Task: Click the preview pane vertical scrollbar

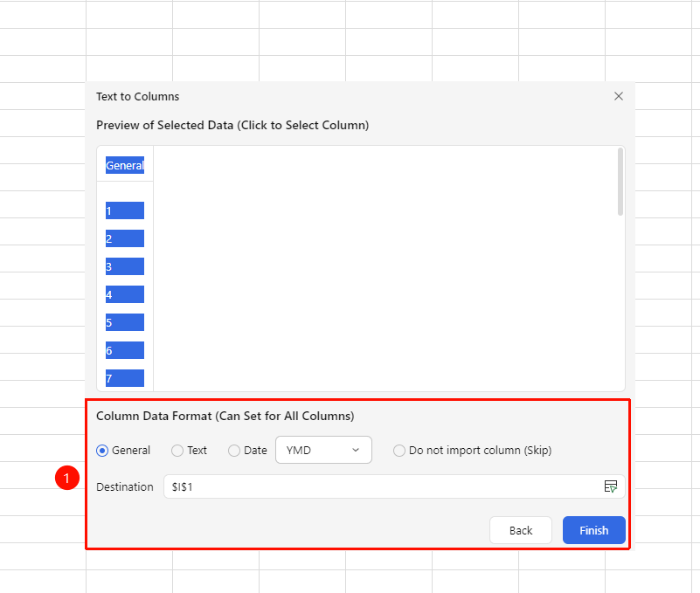Action: tap(620, 182)
